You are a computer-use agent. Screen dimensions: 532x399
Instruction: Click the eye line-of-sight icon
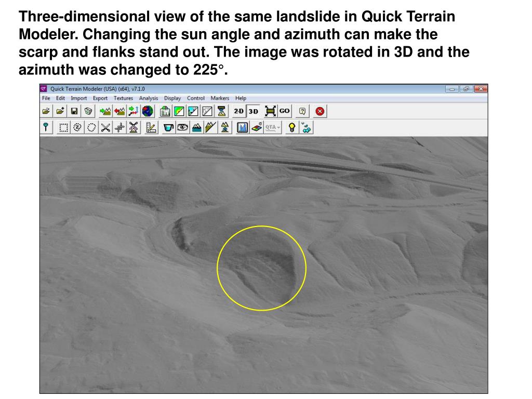coord(182,128)
